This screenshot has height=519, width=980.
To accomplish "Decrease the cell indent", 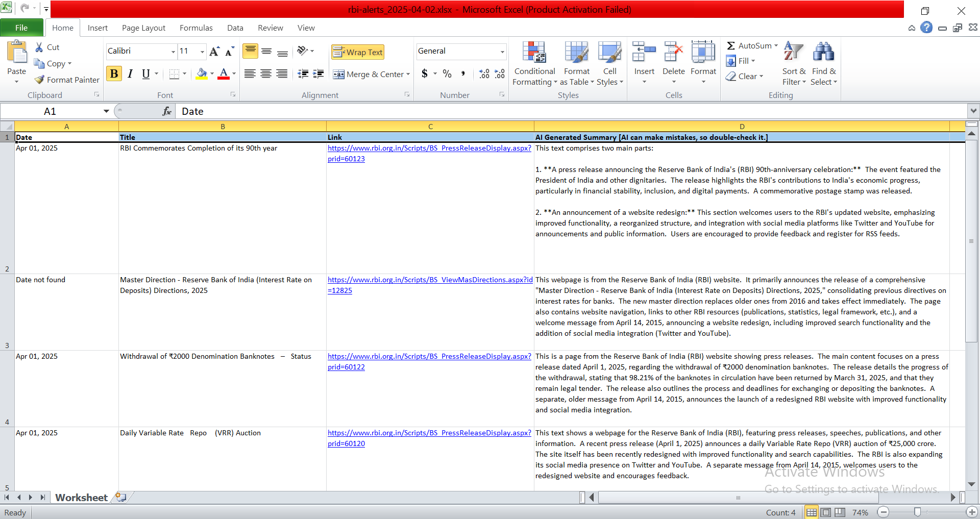I will pos(303,74).
